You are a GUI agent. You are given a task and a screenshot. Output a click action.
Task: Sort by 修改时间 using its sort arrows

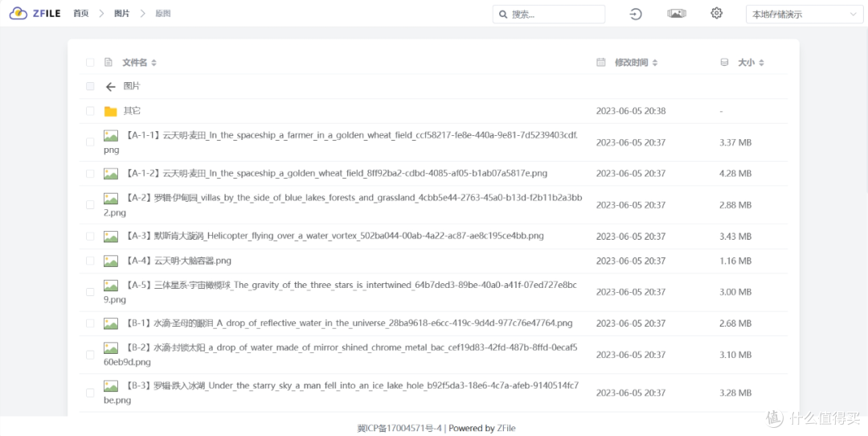click(x=655, y=63)
